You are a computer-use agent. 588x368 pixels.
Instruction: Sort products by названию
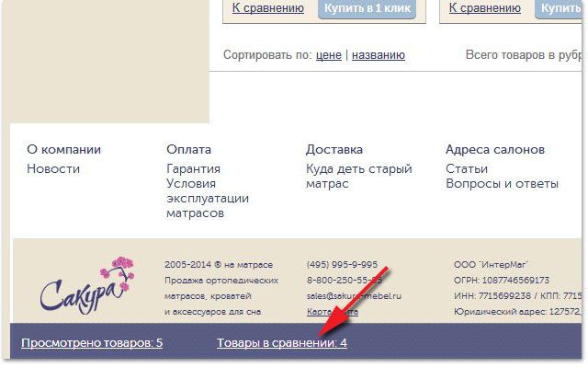click(378, 55)
